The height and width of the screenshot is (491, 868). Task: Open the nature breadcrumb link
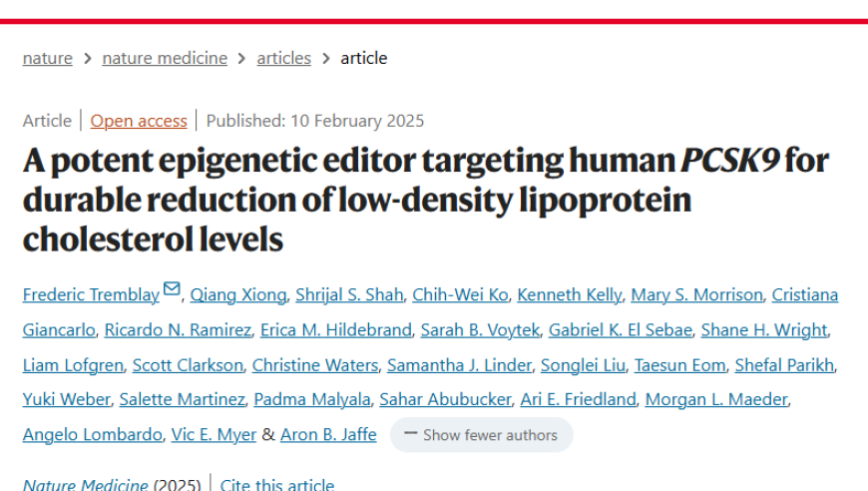[48, 58]
